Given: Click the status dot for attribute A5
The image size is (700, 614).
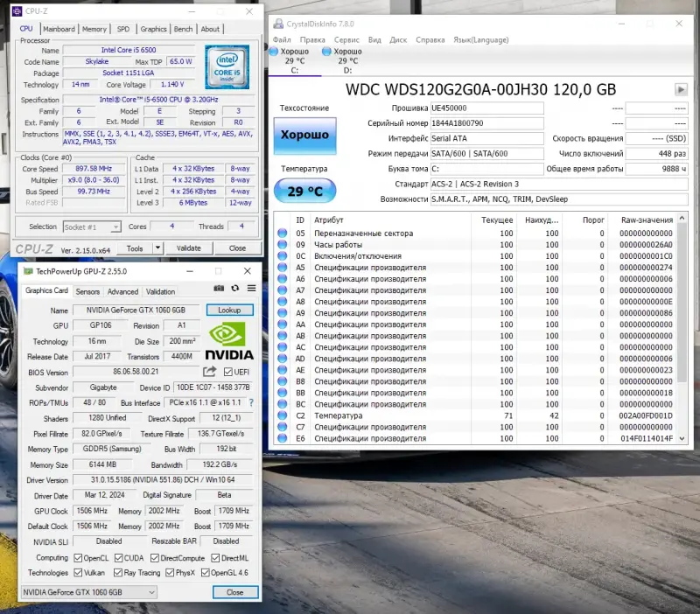Looking at the screenshot, I should click(282, 268).
